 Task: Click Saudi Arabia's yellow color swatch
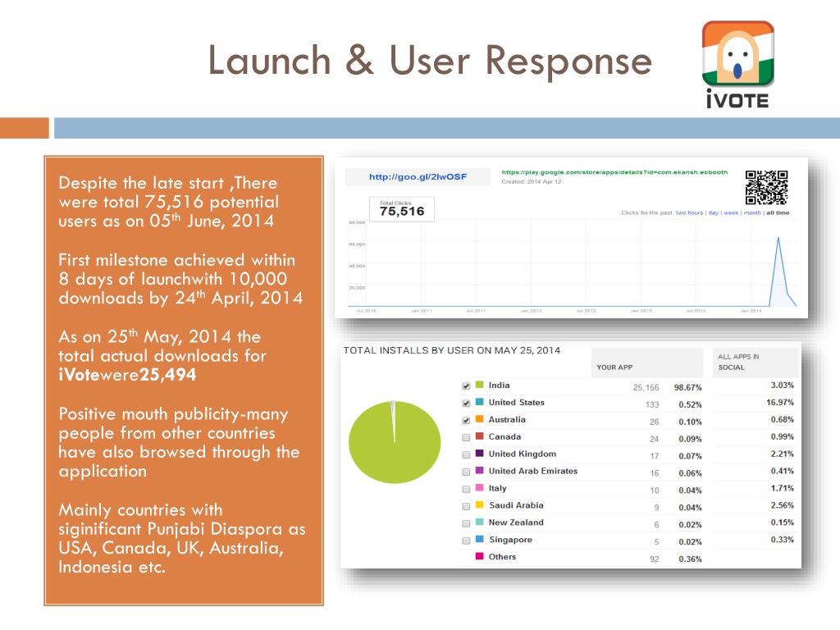tap(479, 504)
